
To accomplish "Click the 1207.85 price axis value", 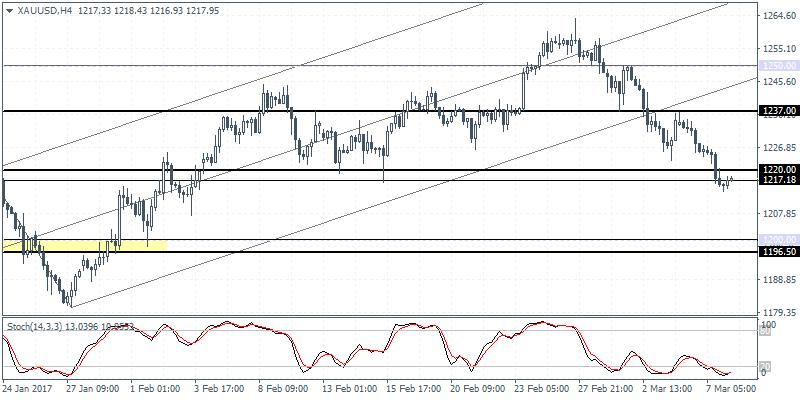I will (777, 214).
